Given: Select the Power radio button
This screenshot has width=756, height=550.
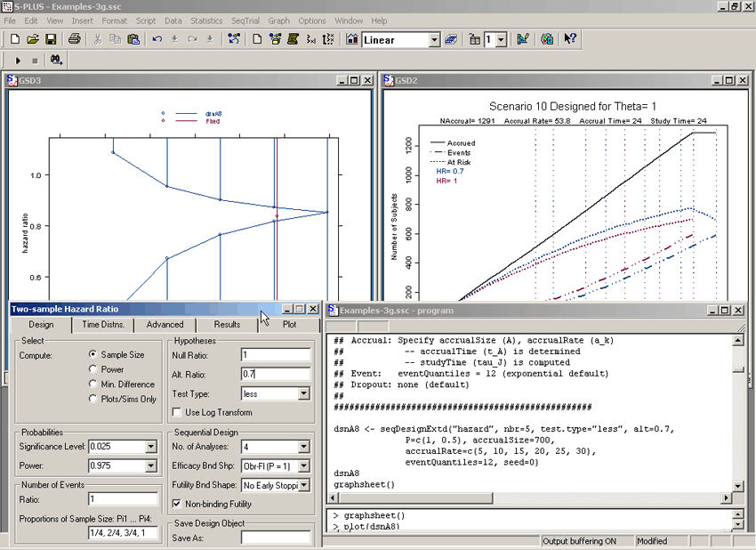Looking at the screenshot, I should 93,369.
